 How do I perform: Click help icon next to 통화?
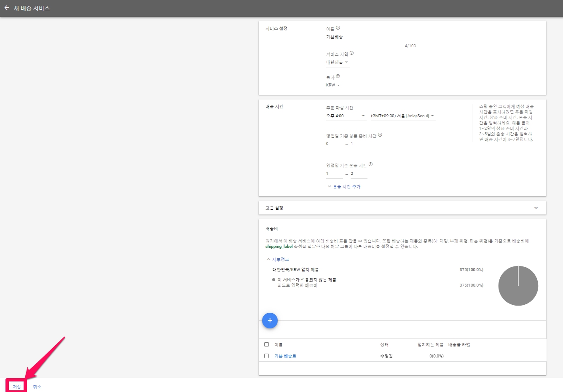tap(338, 76)
